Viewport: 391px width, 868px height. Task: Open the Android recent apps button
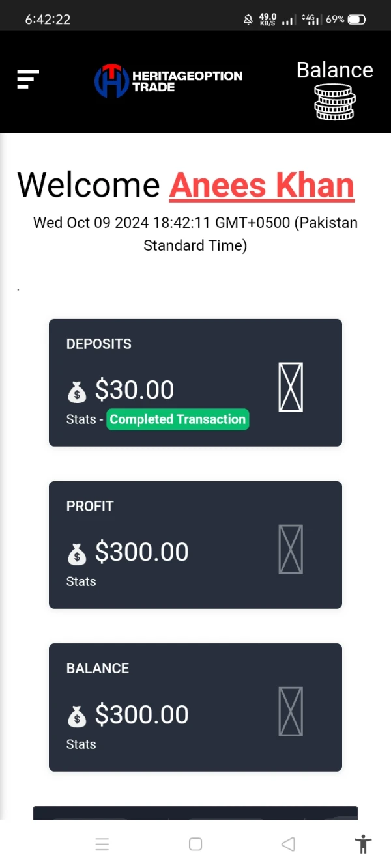[102, 845]
